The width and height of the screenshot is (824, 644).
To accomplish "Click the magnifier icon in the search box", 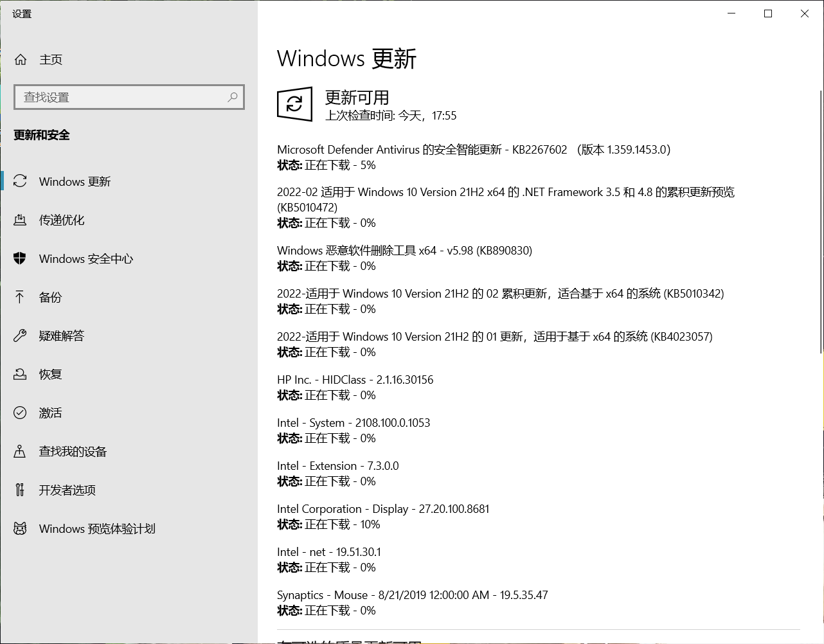I will pos(233,97).
